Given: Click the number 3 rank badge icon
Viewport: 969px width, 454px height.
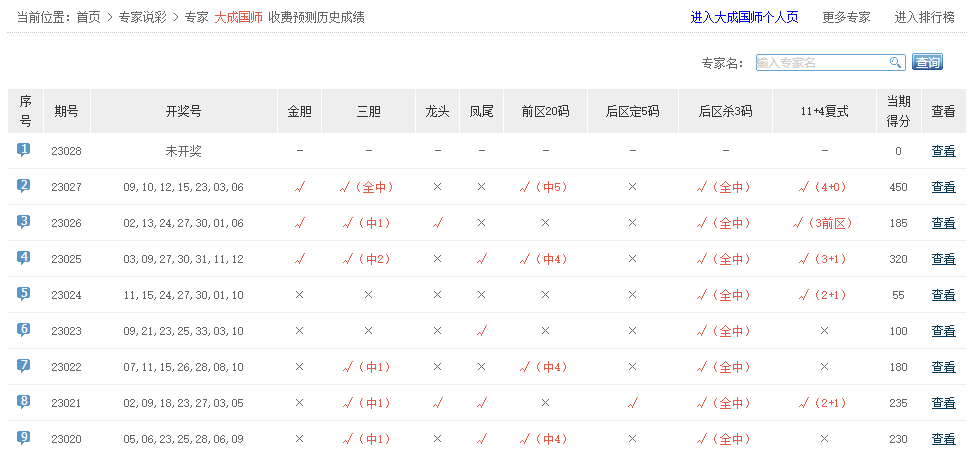Looking at the screenshot, I should [24, 222].
